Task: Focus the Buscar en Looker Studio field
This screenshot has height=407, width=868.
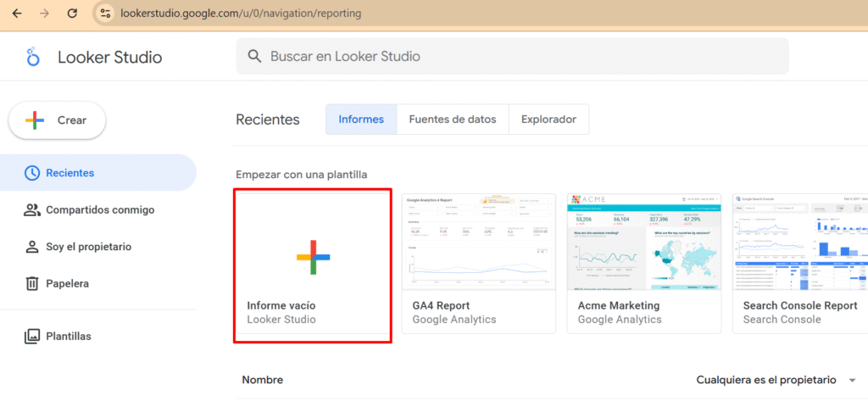Action: (512, 56)
